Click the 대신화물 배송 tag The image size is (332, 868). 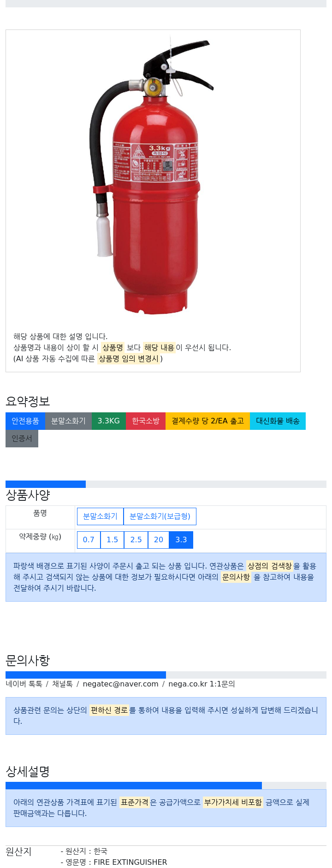point(278,421)
